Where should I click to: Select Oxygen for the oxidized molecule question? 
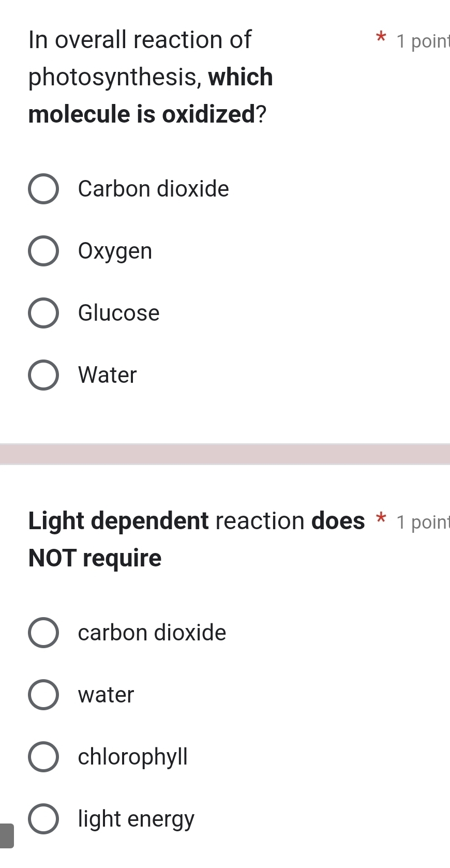coord(43,251)
